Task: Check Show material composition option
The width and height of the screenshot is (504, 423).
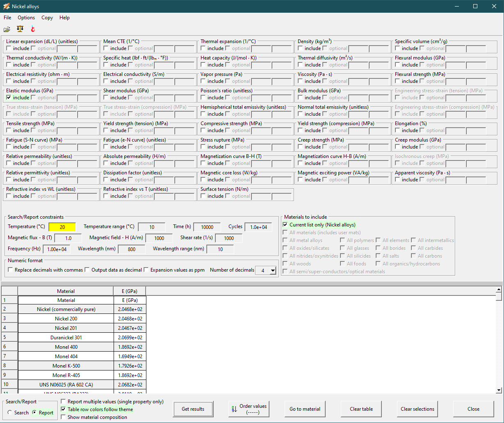Action: [x=63, y=417]
